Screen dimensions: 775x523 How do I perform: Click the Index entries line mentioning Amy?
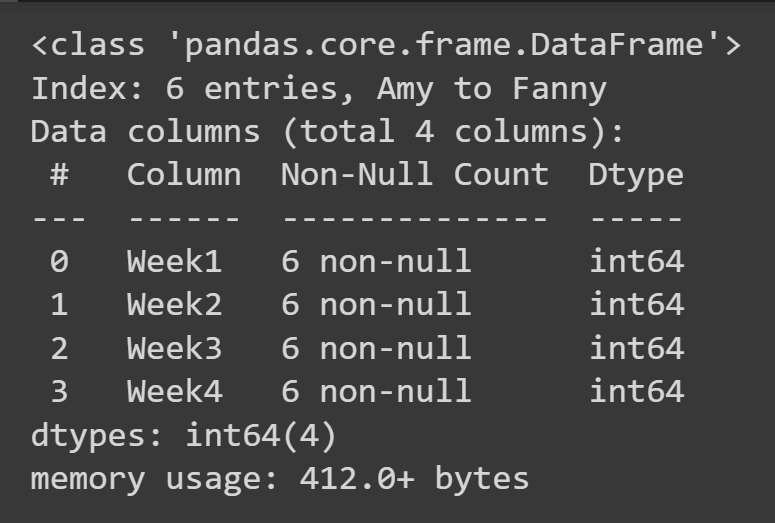(318, 89)
